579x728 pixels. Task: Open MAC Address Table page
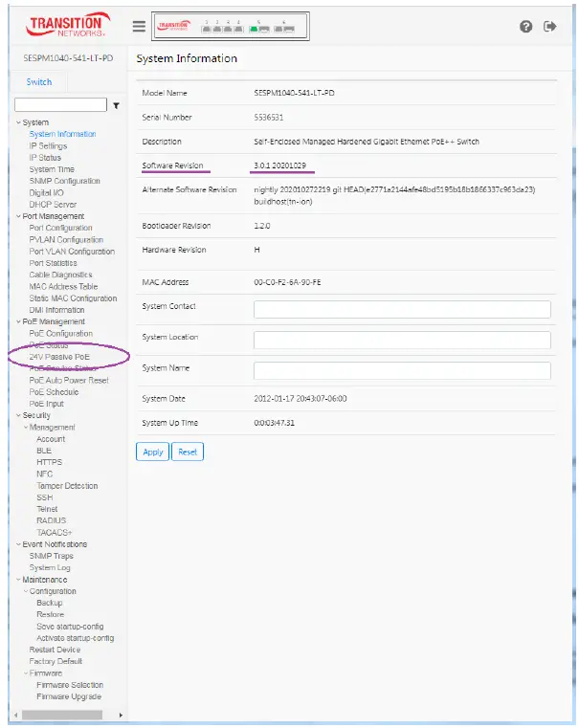tap(63, 286)
